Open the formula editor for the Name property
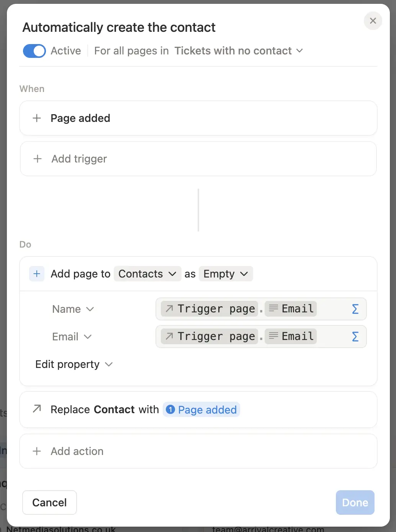The height and width of the screenshot is (532, 396). coord(355,309)
